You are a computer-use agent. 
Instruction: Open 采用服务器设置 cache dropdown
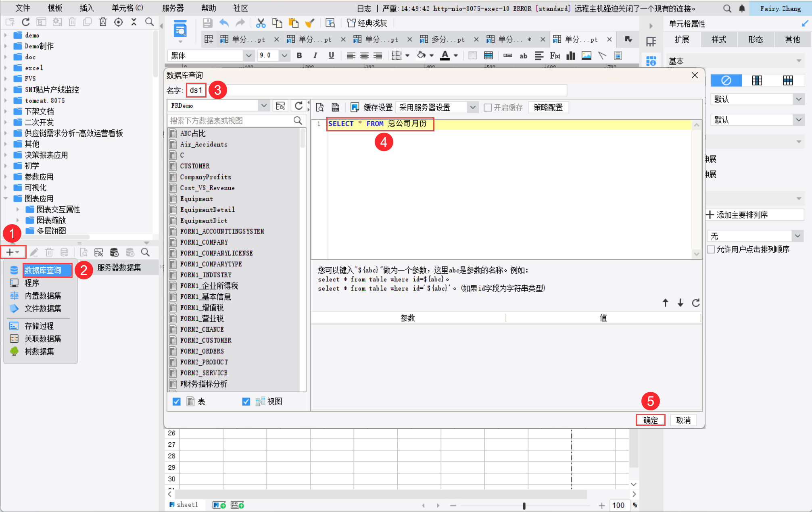pyautogui.click(x=473, y=108)
